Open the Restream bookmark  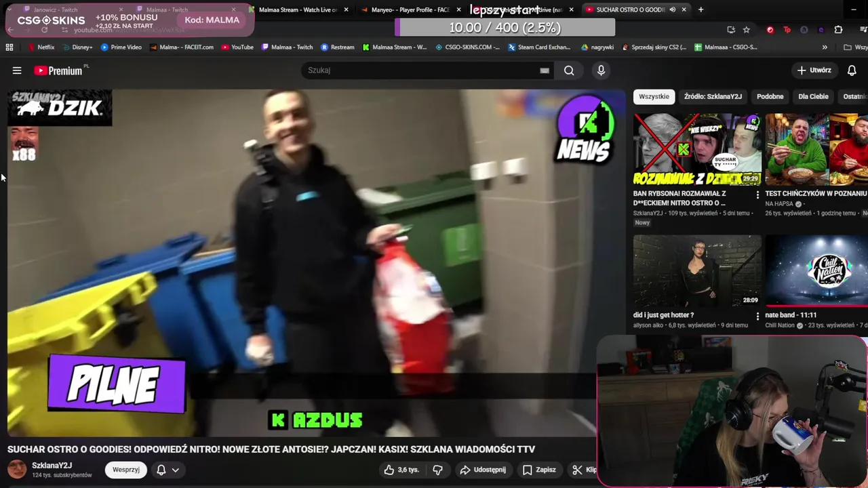click(337, 47)
